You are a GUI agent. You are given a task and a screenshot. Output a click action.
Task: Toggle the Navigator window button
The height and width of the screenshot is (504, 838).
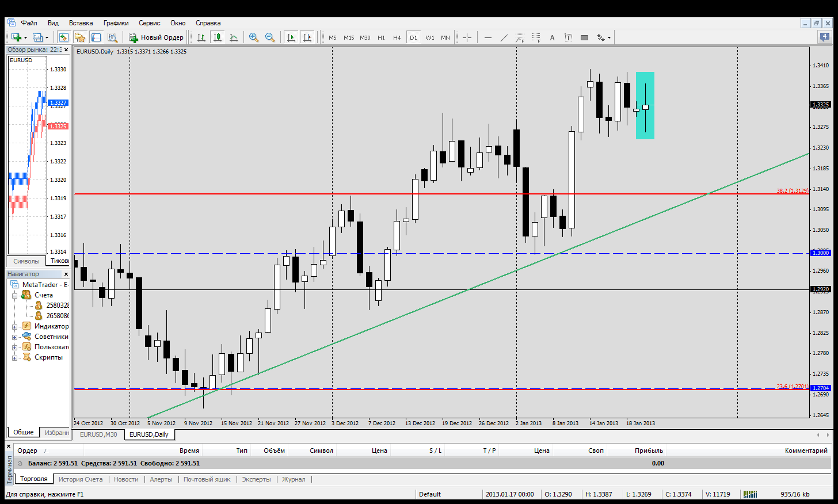click(x=79, y=37)
